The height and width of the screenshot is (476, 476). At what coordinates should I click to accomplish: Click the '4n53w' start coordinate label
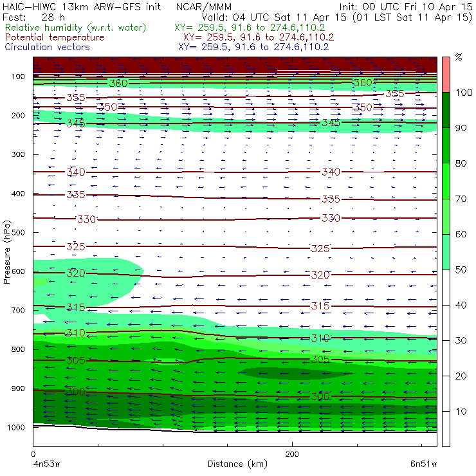[x=46, y=464]
